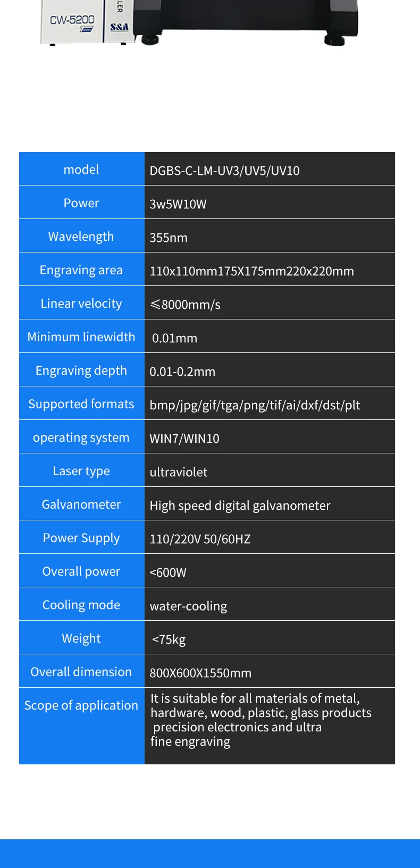This screenshot has width=420, height=868.
Task: Click the water-cooling value cell
Action: pyautogui.click(x=188, y=606)
